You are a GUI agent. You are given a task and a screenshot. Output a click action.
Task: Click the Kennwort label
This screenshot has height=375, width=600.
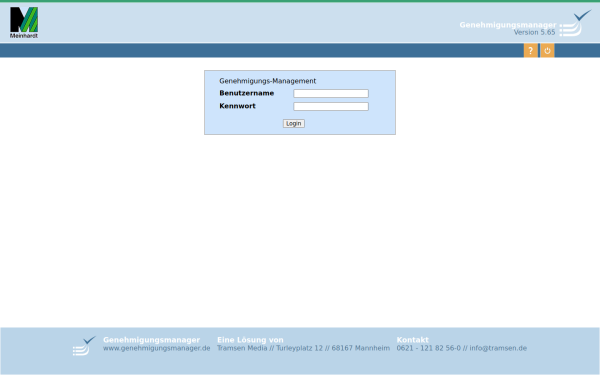click(x=237, y=106)
